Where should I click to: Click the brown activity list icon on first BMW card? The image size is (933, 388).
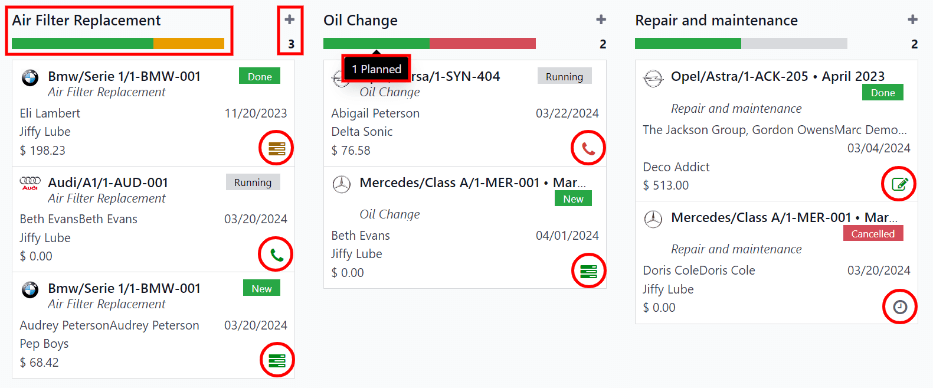pos(277,149)
